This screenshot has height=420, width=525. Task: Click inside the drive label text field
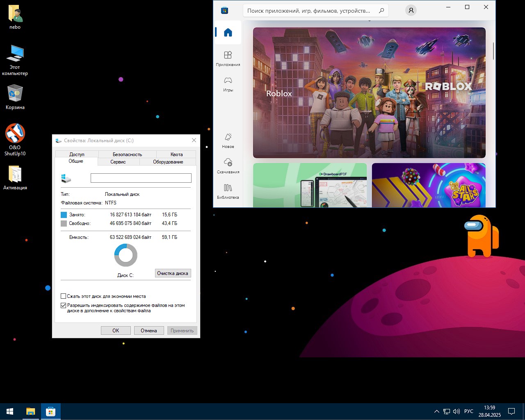click(141, 178)
